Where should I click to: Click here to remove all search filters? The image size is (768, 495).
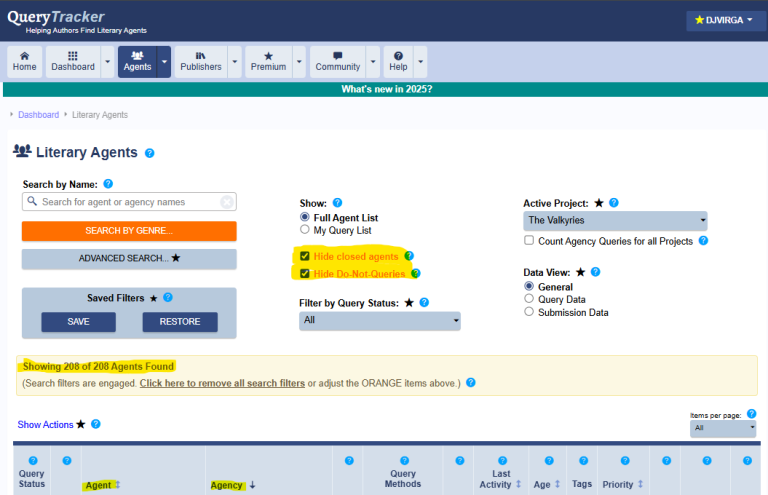click(222, 383)
